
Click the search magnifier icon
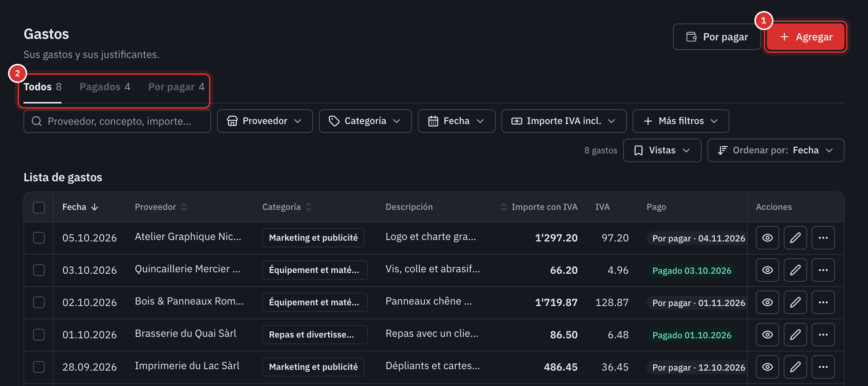coord(37,121)
